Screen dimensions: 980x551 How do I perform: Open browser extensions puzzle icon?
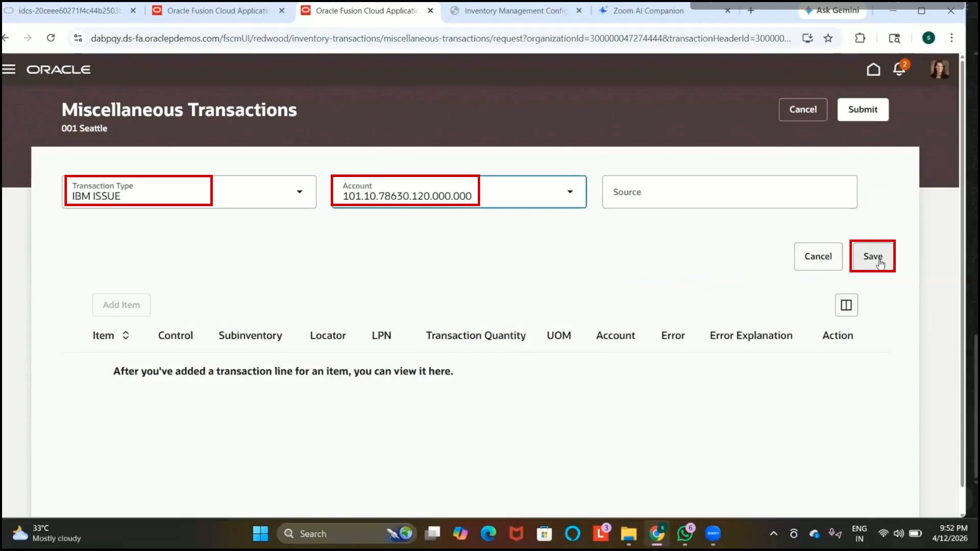[860, 38]
